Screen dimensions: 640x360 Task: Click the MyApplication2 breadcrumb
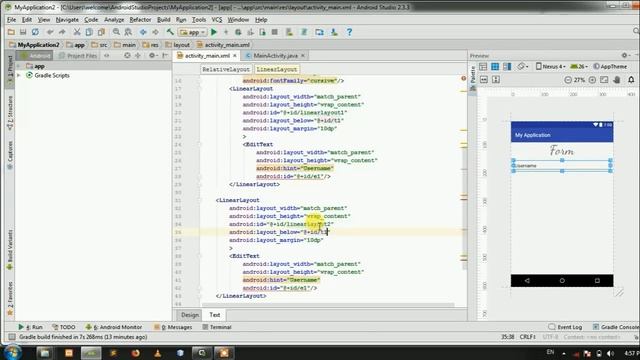[34, 45]
